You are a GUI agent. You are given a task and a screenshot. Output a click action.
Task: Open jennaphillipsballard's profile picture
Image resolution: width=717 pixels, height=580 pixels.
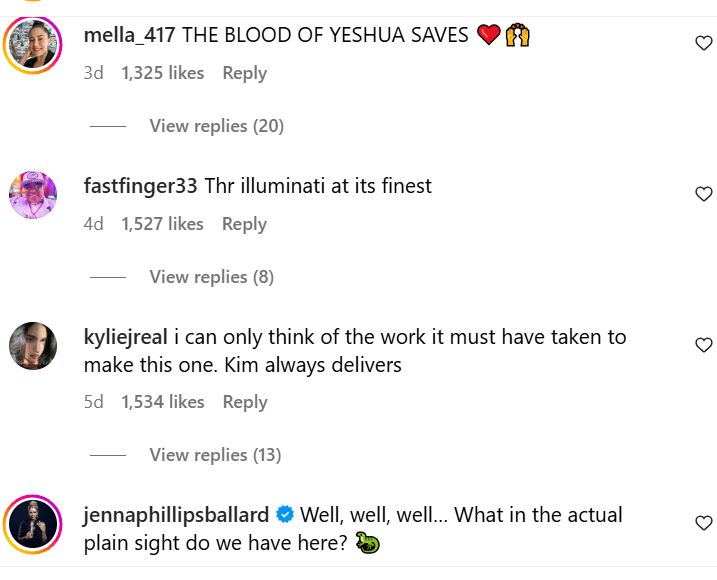[x=33, y=524]
